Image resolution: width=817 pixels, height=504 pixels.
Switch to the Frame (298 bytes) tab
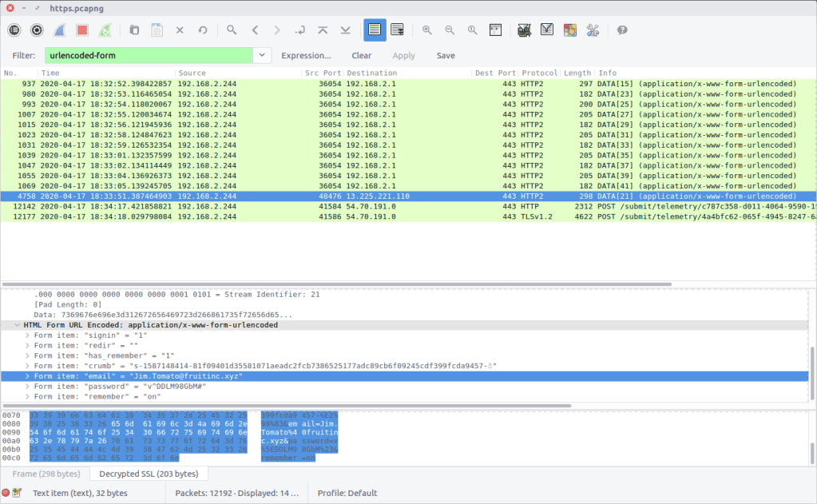point(47,474)
